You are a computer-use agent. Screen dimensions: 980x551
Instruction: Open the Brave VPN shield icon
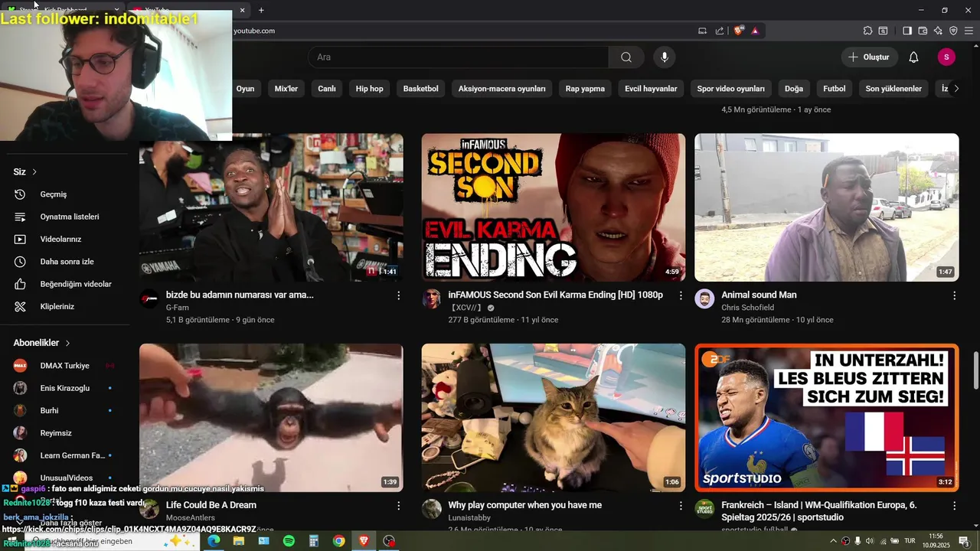(x=953, y=31)
